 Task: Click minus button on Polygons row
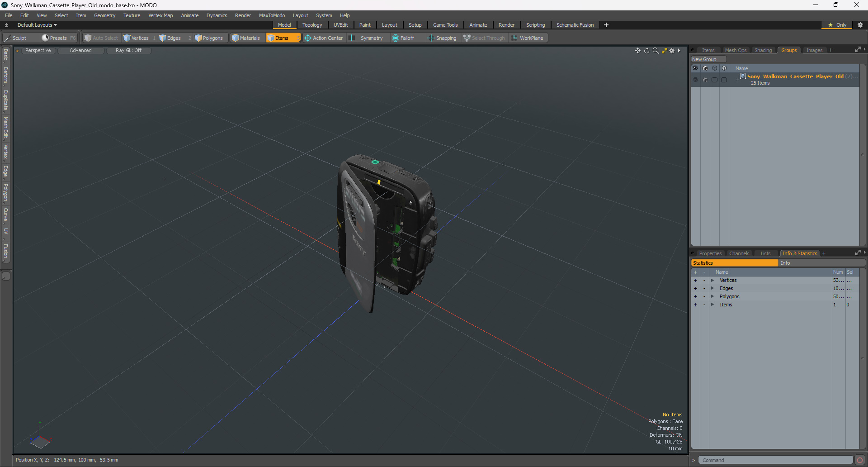pos(704,297)
